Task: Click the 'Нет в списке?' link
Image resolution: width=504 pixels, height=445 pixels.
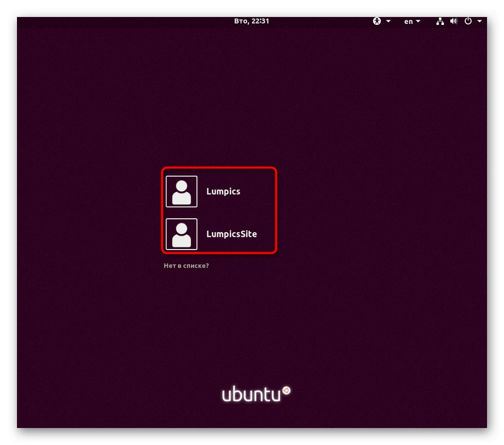Action: point(186,266)
